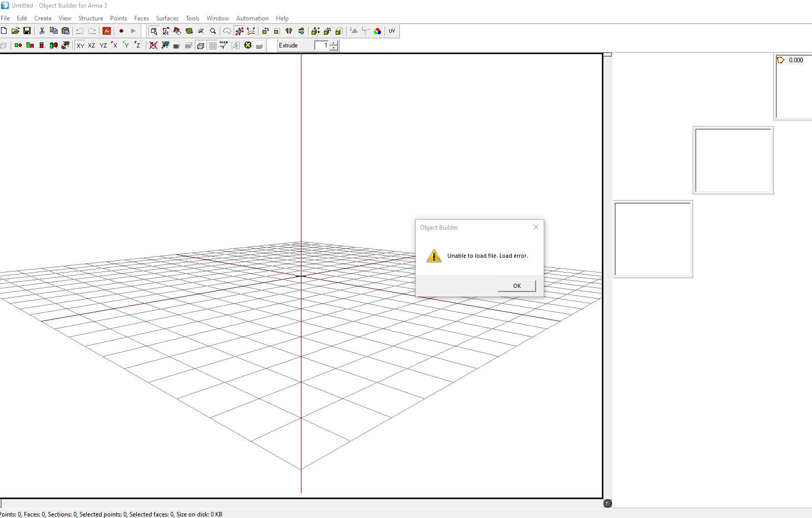Select the magnifier zoom tool

pyautogui.click(x=213, y=31)
